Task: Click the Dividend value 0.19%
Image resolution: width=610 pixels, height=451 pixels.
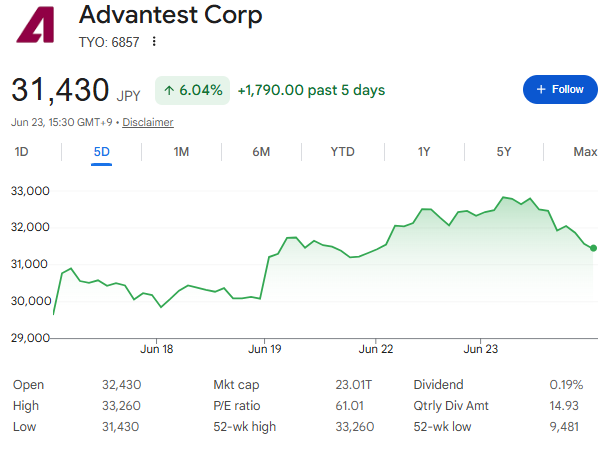Action: pyautogui.click(x=566, y=385)
